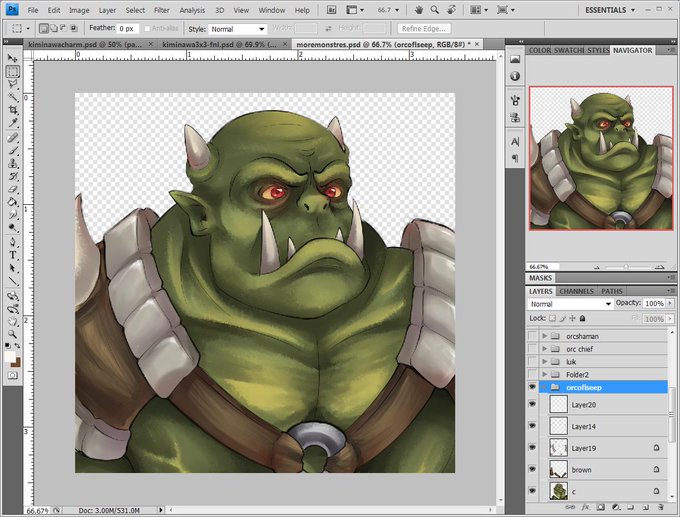Open the Info panel icon
Image resolution: width=680 pixels, height=517 pixels.
[x=515, y=76]
